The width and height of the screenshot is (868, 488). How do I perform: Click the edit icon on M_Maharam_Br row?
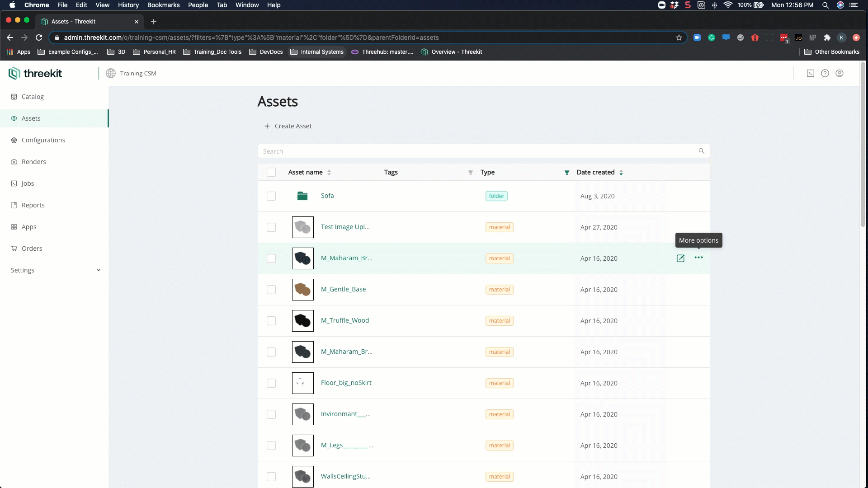680,258
